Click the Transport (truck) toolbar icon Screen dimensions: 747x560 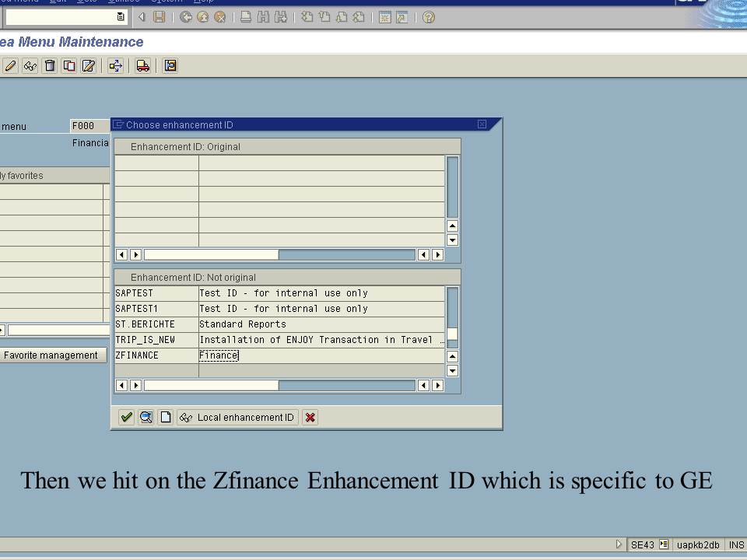142,65
